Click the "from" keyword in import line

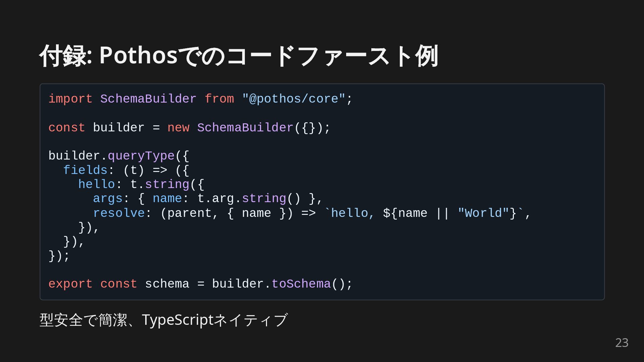(219, 99)
